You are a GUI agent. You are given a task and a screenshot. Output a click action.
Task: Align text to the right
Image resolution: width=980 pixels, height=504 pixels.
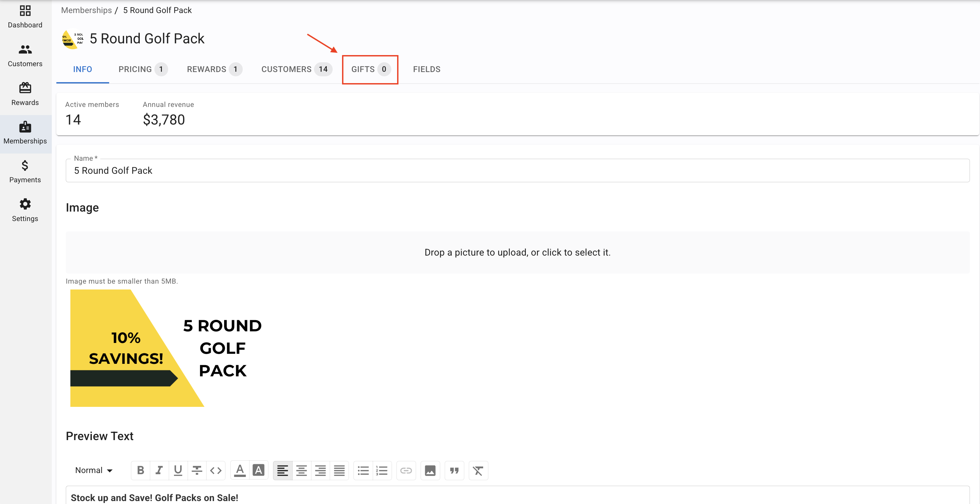tap(320, 470)
